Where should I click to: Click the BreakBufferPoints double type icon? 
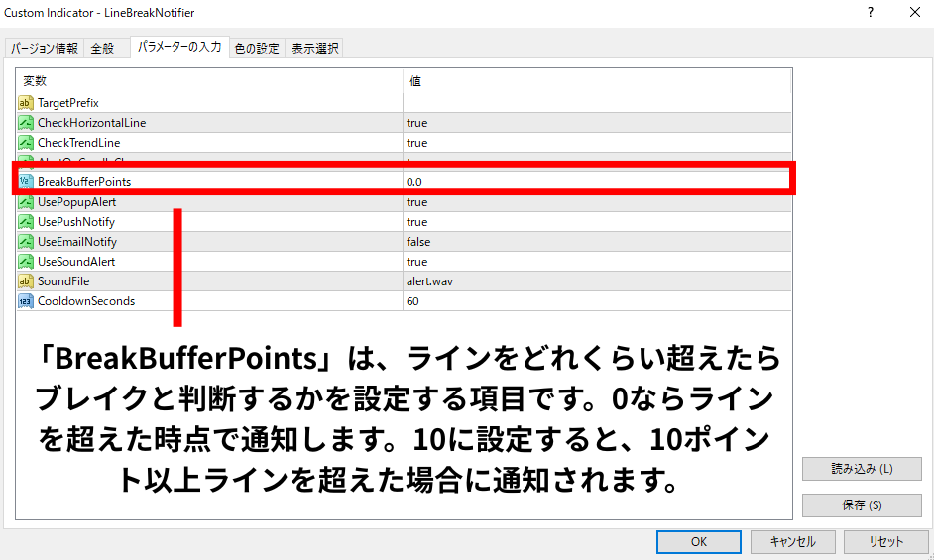point(26,182)
